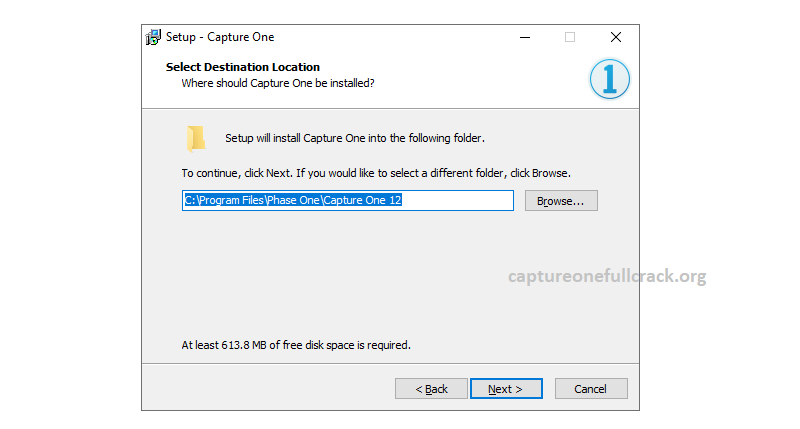Click the 'Select Destination Location' heading
The image size is (800, 429).
point(243,67)
